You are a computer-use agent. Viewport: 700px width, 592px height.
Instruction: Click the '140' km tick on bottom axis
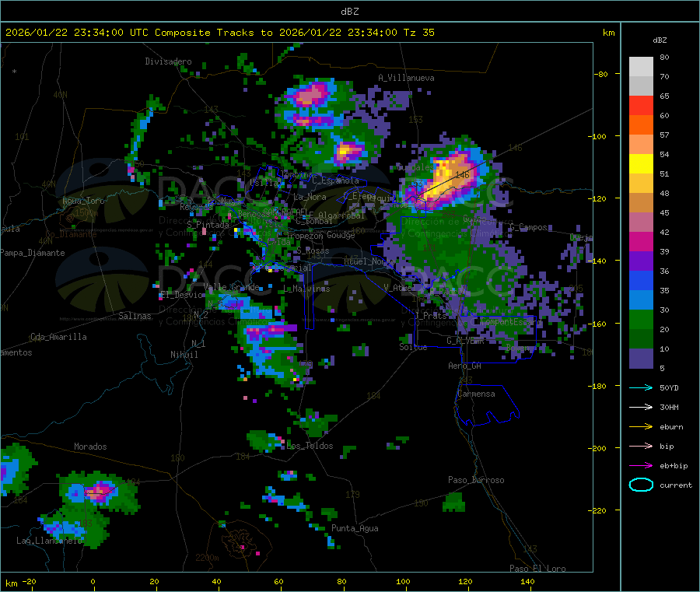527,582
